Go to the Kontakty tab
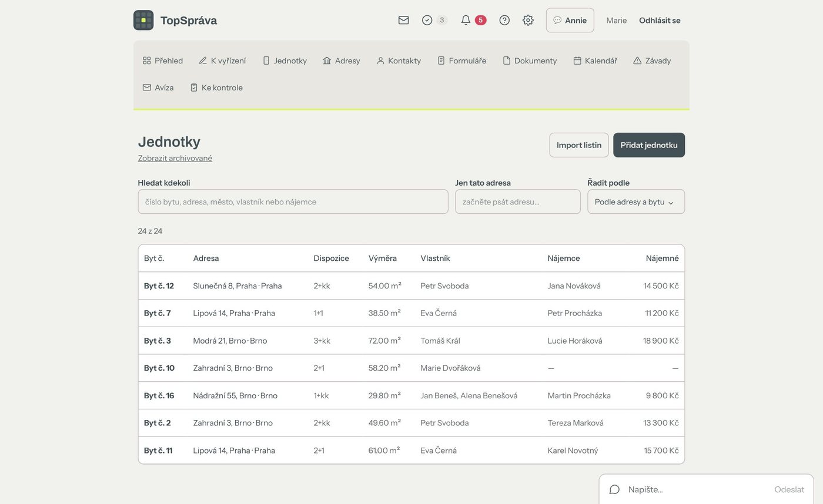 pos(399,61)
